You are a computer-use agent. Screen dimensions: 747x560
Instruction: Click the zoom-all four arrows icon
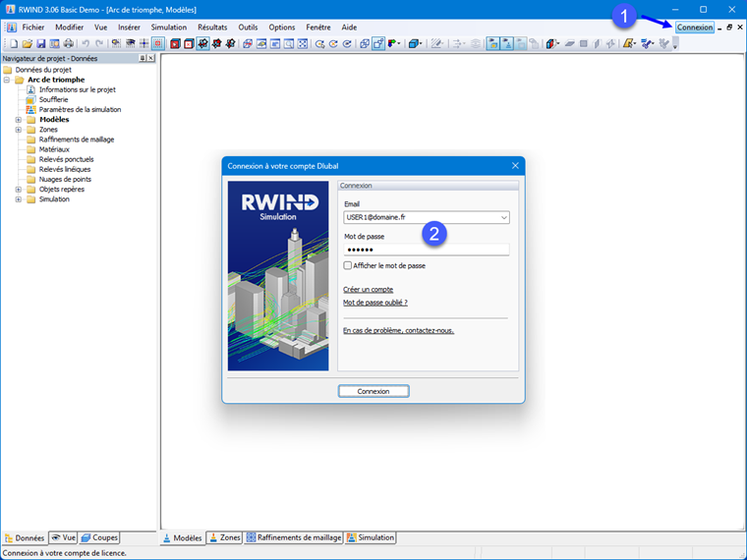pyautogui.click(x=303, y=44)
